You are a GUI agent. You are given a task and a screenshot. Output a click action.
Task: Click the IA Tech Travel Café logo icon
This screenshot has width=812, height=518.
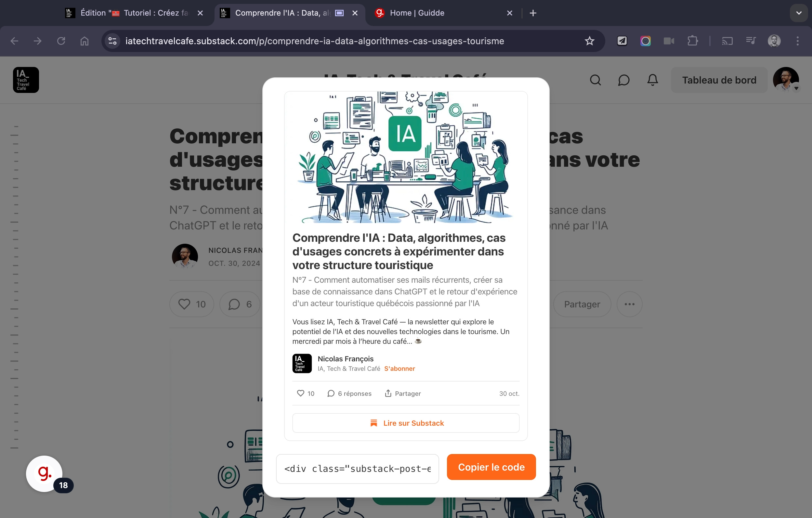point(25,79)
